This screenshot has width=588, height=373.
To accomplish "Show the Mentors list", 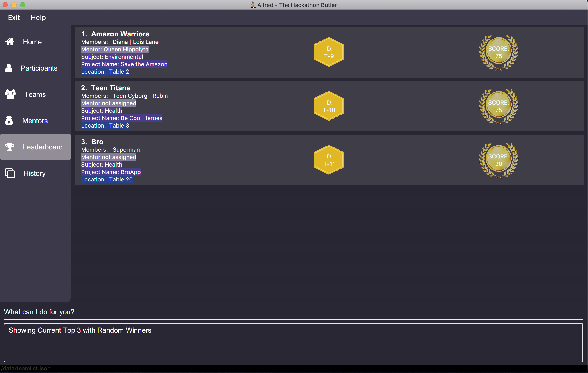I will coord(35,121).
